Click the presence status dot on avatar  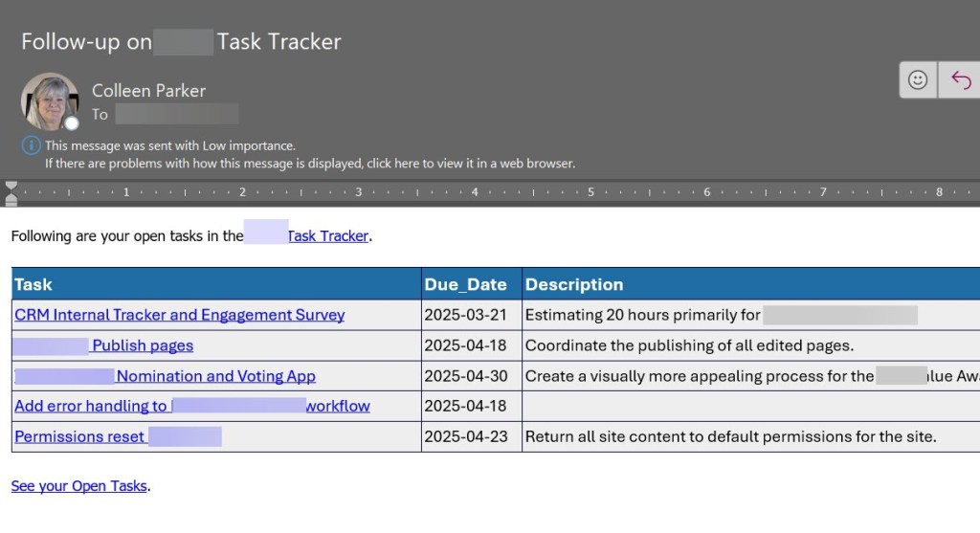72,123
